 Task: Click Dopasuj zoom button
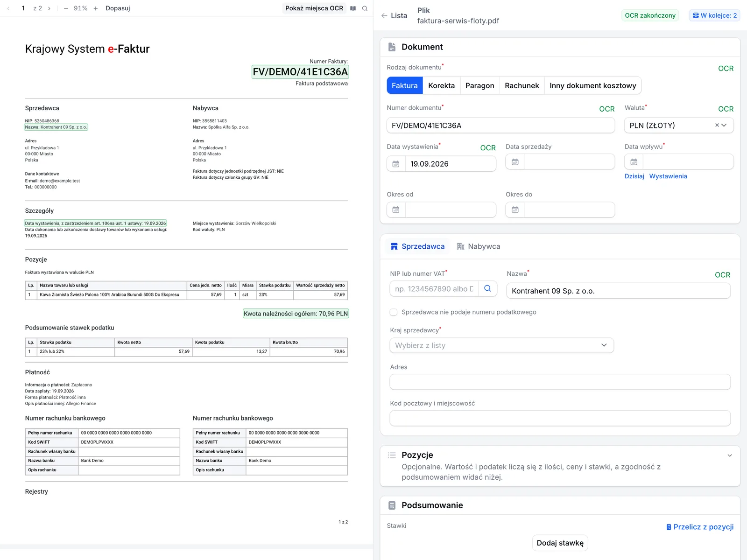[x=118, y=8]
